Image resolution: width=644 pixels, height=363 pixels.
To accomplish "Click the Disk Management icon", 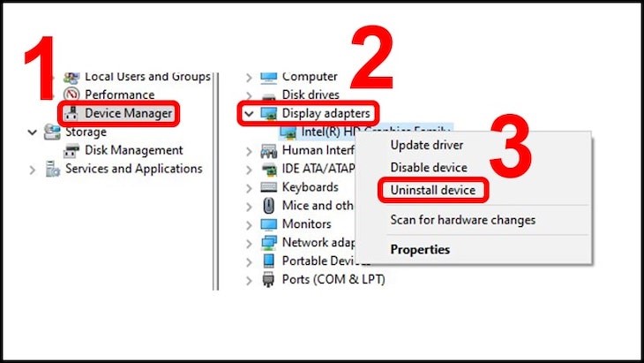I will click(x=72, y=150).
